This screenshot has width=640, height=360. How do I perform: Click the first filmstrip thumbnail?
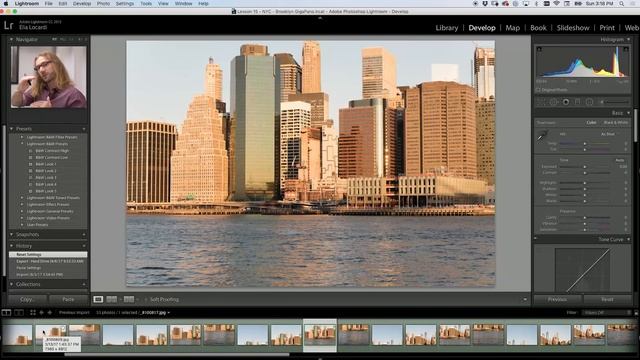[17, 335]
